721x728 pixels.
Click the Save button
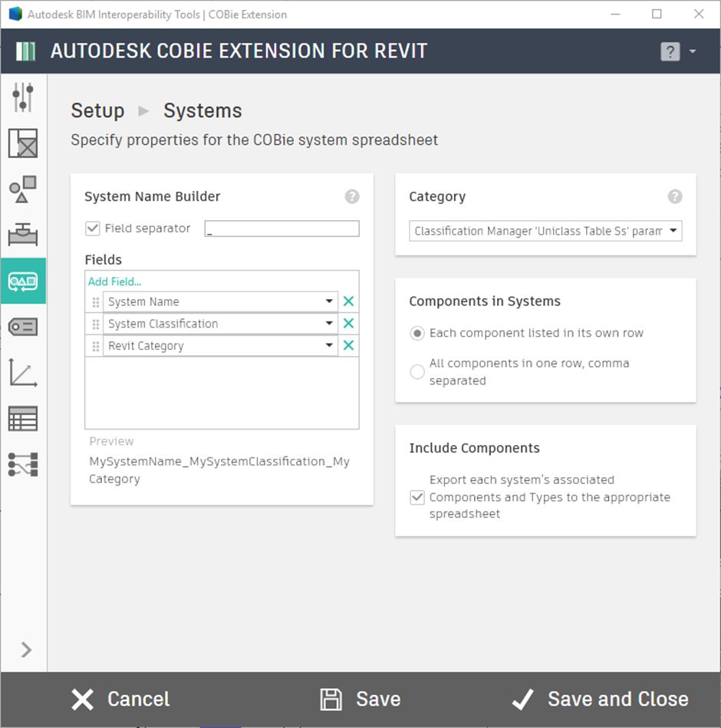(360, 699)
